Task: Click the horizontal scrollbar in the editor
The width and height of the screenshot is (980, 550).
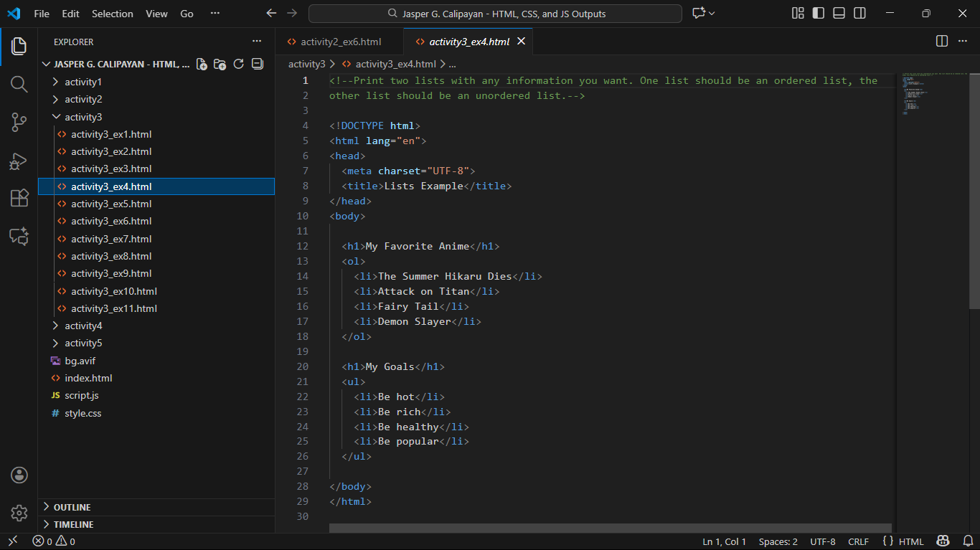Action: 610,528
